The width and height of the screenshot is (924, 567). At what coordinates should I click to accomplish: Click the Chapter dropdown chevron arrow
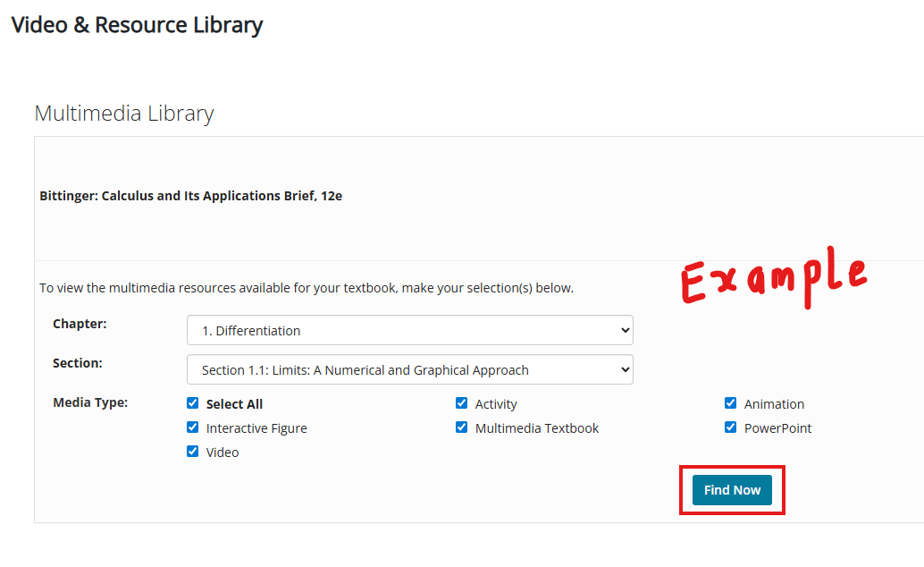[x=626, y=329]
